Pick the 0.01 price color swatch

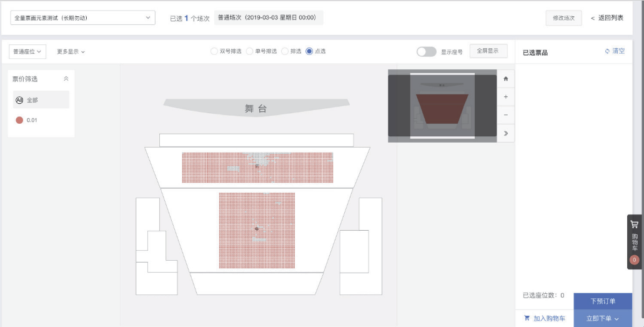[19, 120]
